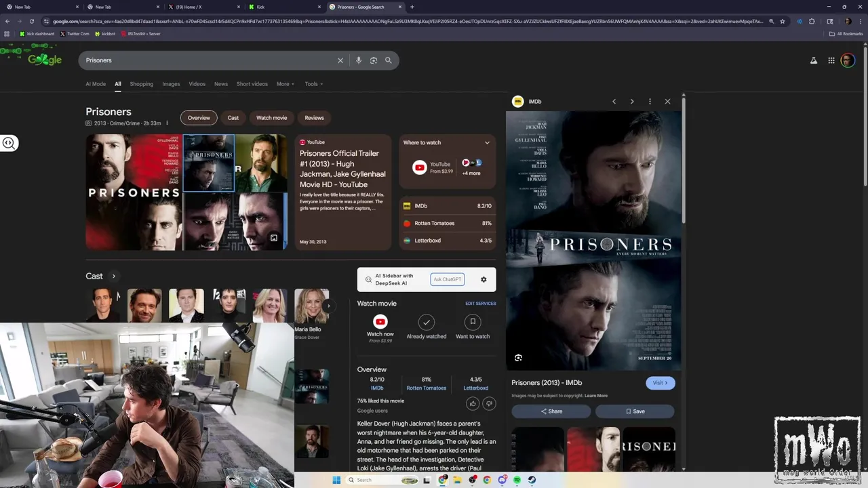Open the Google account profile avatar

(x=848, y=60)
